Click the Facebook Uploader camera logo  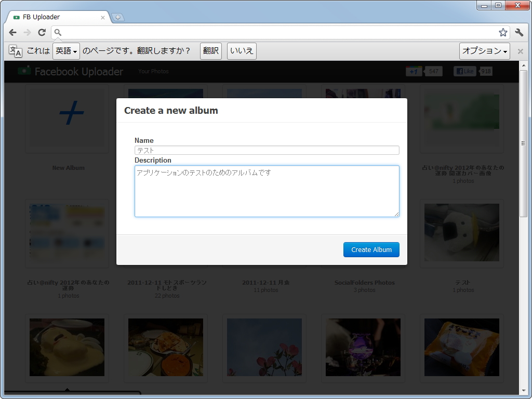[24, 71]
